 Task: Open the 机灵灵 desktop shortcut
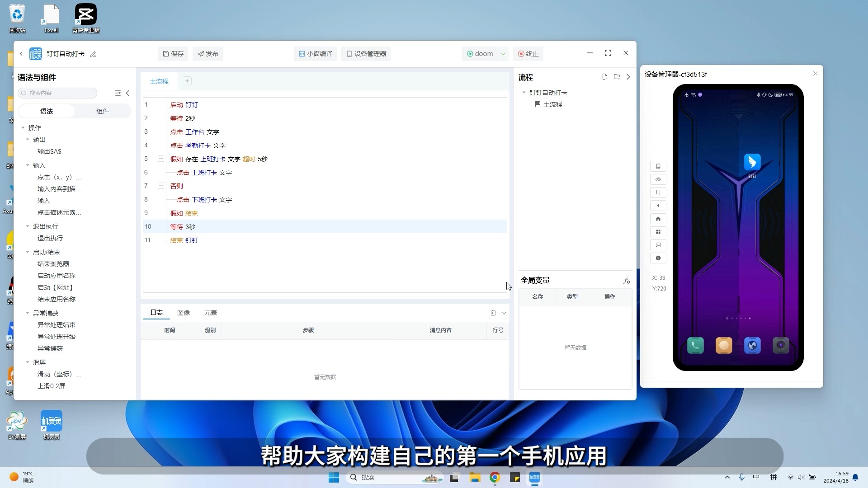(52, 425)
